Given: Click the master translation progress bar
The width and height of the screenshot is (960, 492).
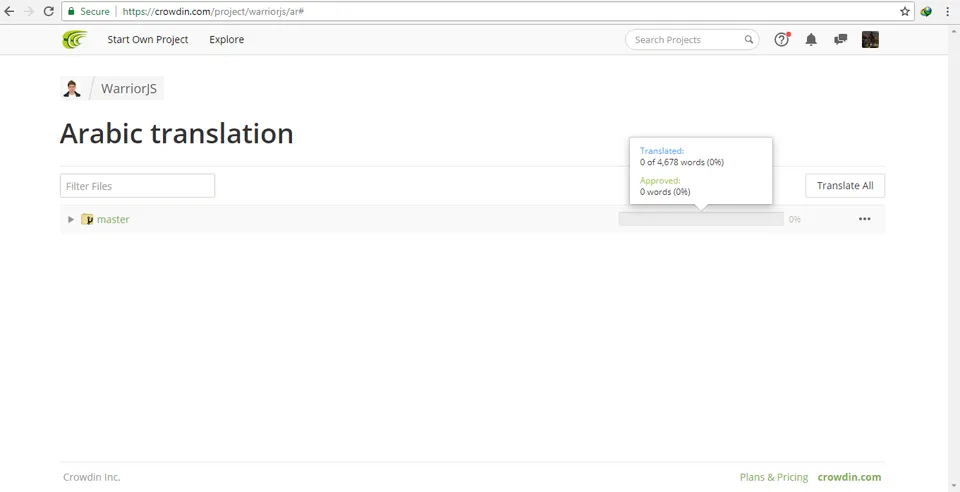Looking at the screenshot, I should pos(701,219).
